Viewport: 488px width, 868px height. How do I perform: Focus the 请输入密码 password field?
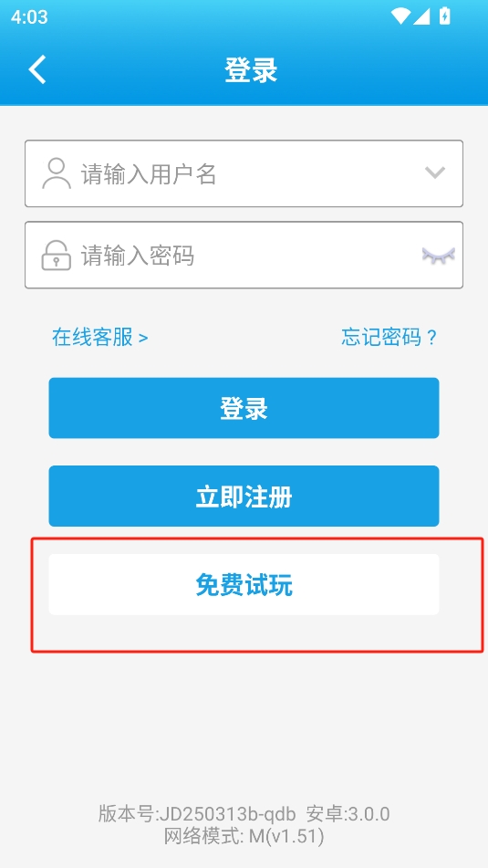tap(244, 256)
